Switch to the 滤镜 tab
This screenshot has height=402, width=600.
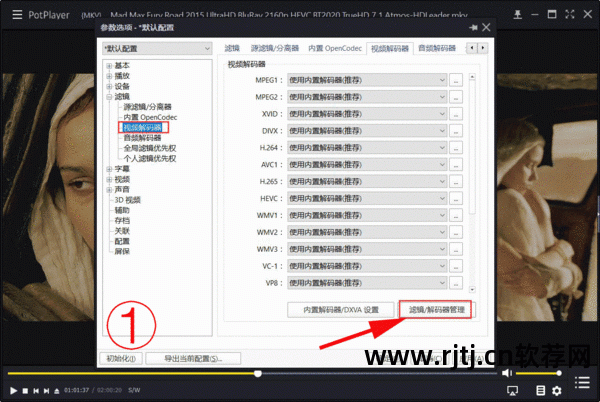(232, 48)
